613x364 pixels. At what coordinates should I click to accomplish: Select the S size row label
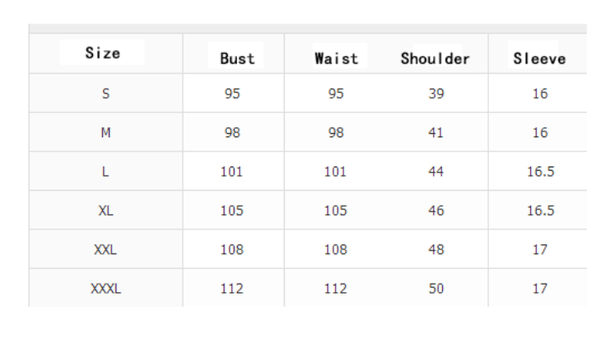pyautogui.click(x=106, y=94)
